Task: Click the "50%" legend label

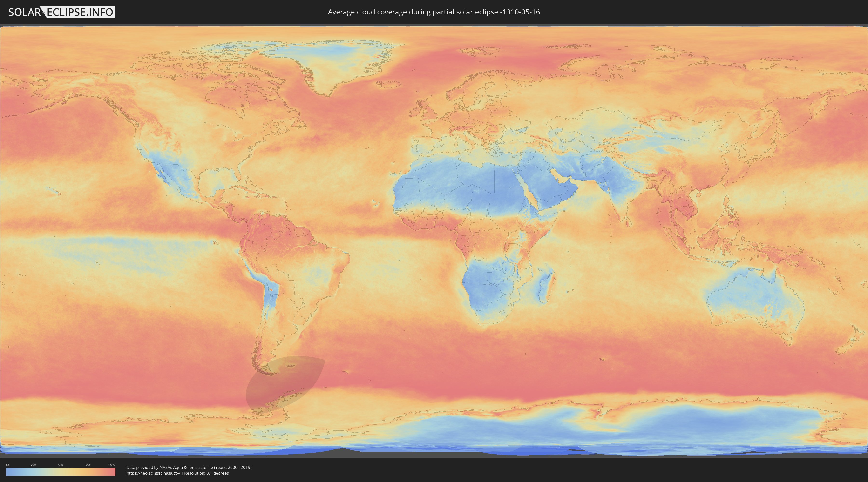Action: (61, 465)
